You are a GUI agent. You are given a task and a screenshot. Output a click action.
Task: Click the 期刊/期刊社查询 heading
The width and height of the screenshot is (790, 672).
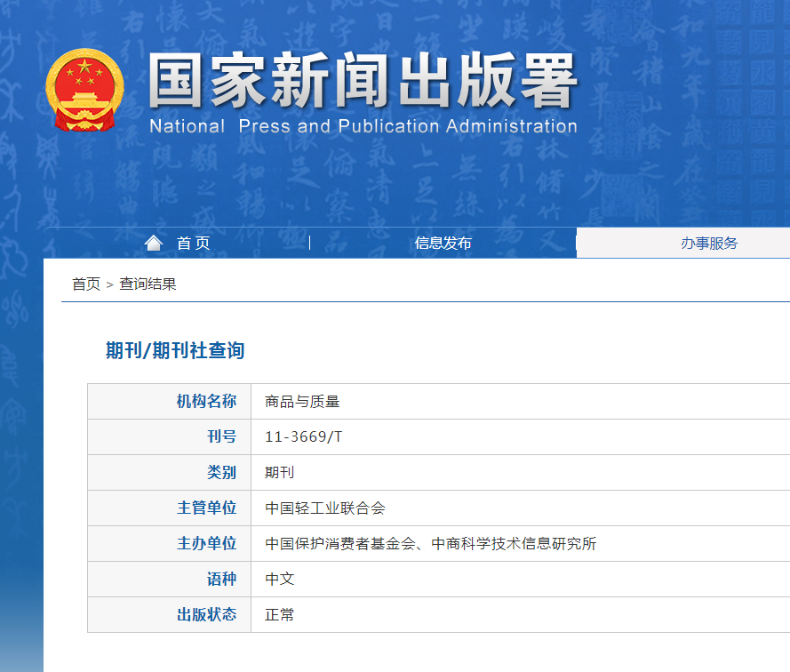(x=175, y=350)
